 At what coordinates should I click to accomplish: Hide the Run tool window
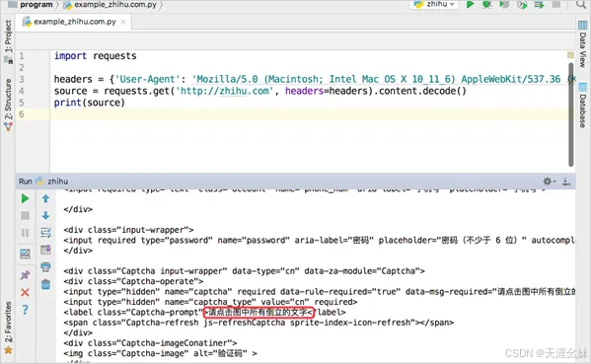[x=565, y=182]
